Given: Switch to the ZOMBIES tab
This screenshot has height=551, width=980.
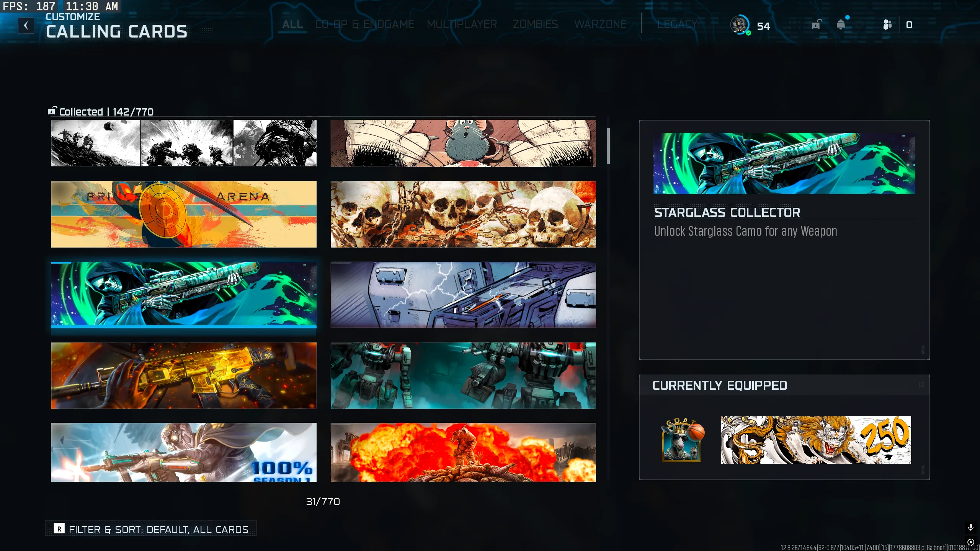Looking at the screenshot, I should 535,24.
